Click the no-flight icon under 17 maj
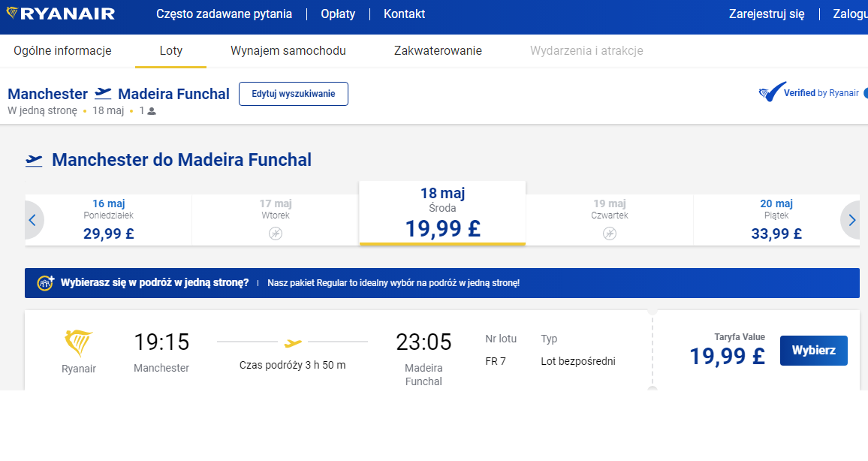Screen dimensions: 868x461 (x=275, y=234)
